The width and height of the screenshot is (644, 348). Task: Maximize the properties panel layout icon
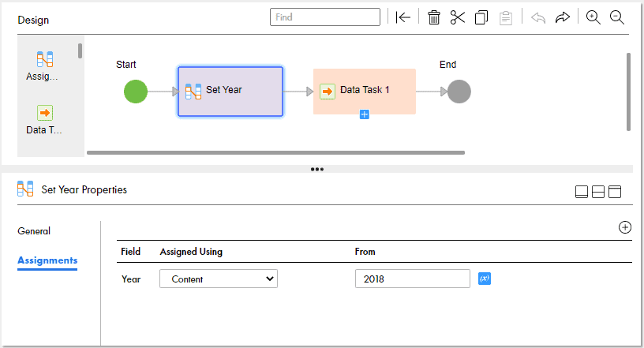(615, 192)
